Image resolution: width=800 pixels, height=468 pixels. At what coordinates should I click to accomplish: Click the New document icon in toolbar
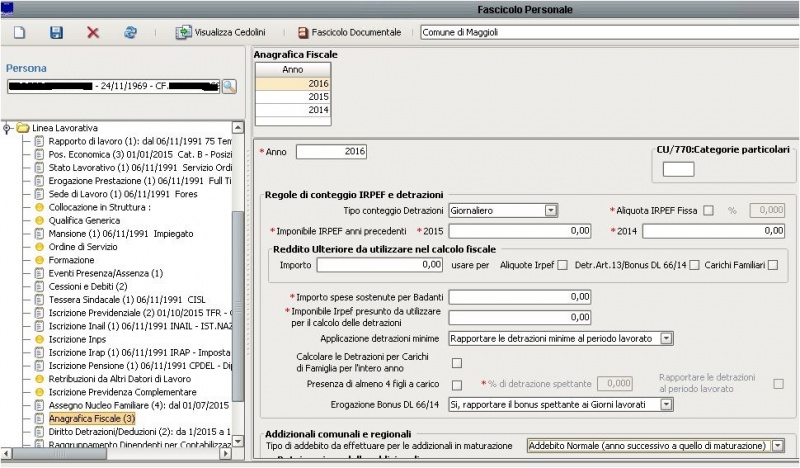click(x=18, y=32)
